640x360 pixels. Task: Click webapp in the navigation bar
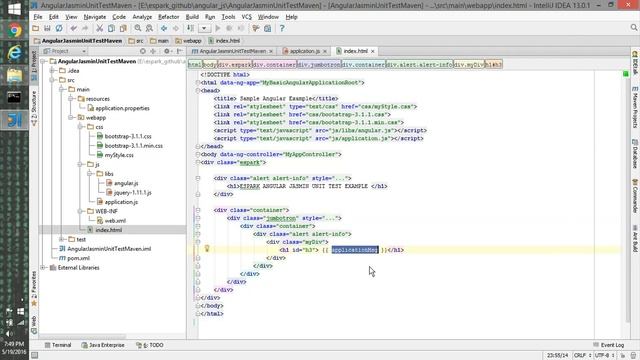(x=189, y=41)
